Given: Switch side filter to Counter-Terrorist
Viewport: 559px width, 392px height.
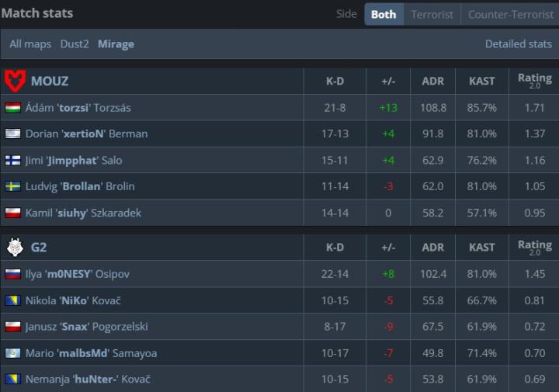Looking at the screenshot, I should click(x=510, y=14).
